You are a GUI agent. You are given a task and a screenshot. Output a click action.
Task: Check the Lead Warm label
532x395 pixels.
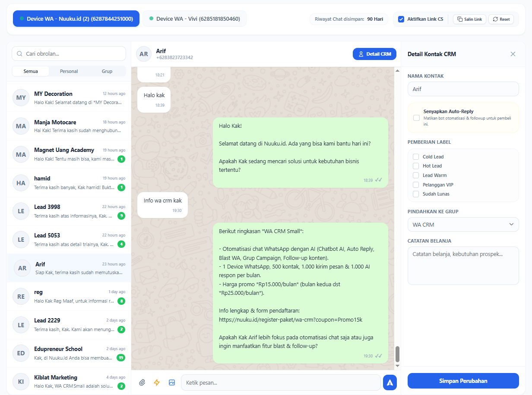click(416, 175)
